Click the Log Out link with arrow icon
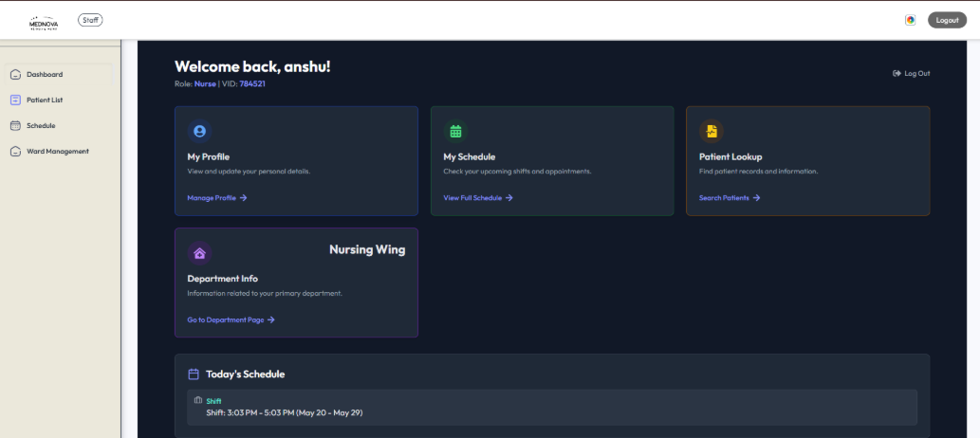 (912, 74)
